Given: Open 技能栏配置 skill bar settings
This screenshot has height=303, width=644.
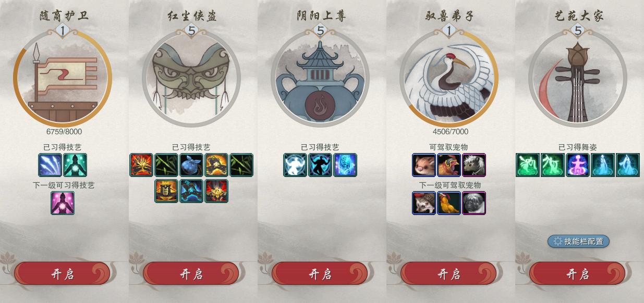Looking at the screenshot, I should click(578, 242).
